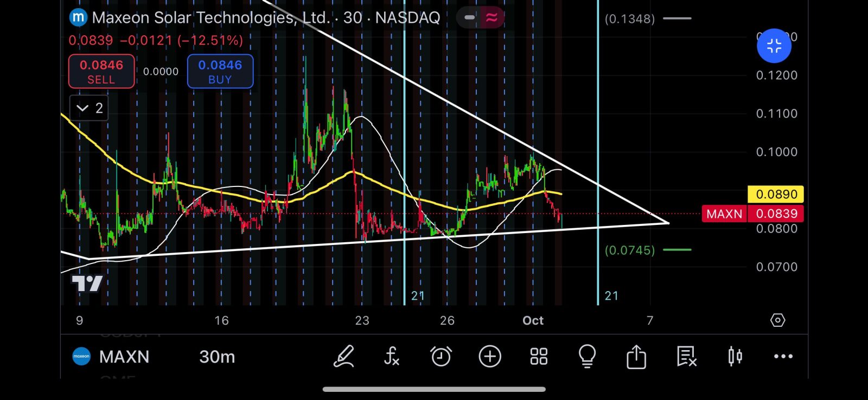The width and height of the screenshot is (868, 400).
Task: Open the notes list icon
Action: [686, 357]
